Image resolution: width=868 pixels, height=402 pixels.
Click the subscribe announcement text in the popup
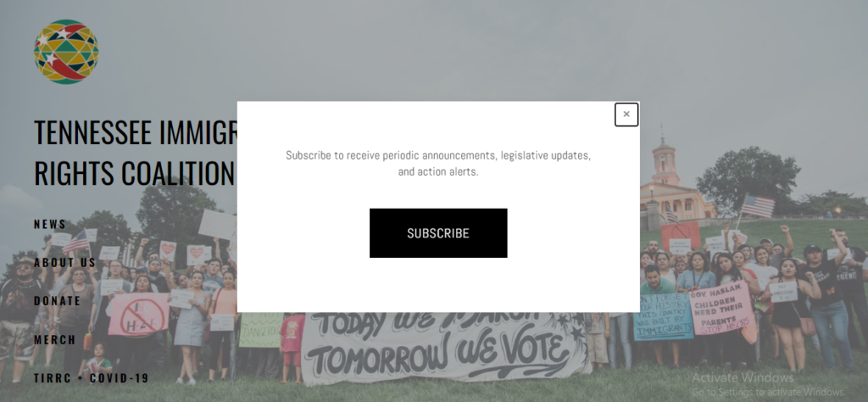(x=438, y=164)
